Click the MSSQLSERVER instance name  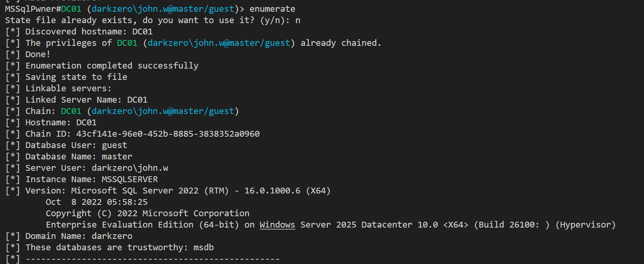pyautogui.click(x=130, y=179)
